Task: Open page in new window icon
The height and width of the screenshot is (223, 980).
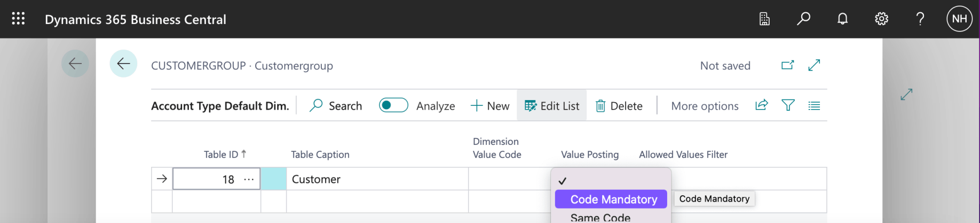Action: tap(787, 65)
